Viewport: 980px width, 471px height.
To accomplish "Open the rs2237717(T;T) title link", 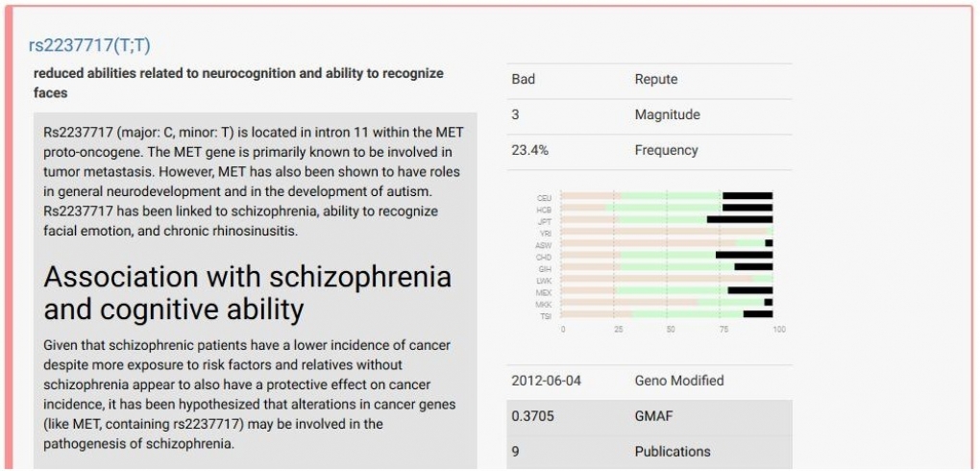I will (x=89, y=45).
